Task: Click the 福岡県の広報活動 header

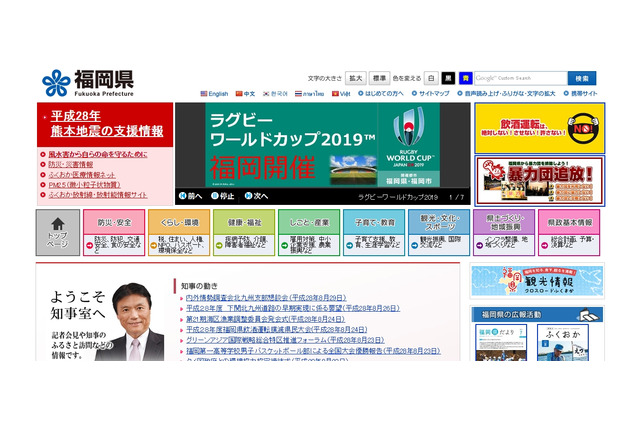Action: (x=537, y=315)
